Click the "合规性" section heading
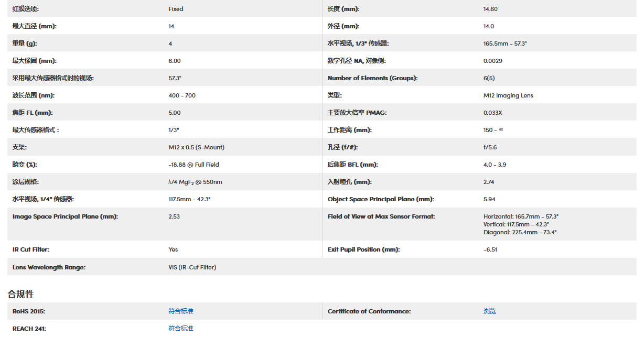The height and width of the screenshot is (348, 644). tap(20, 294)
